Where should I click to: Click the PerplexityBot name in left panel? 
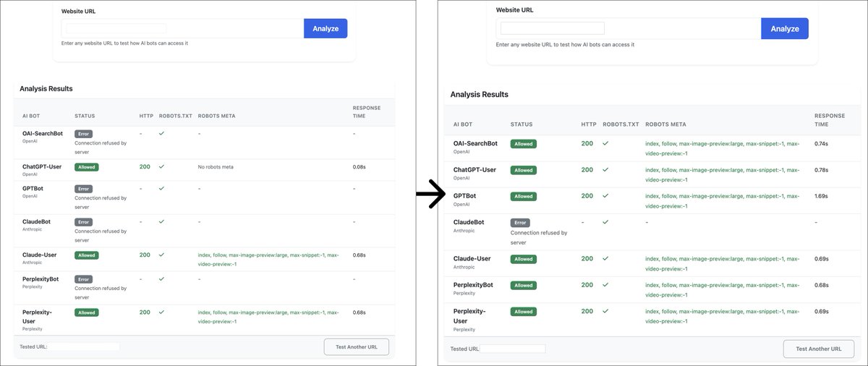tap(41, 278)
